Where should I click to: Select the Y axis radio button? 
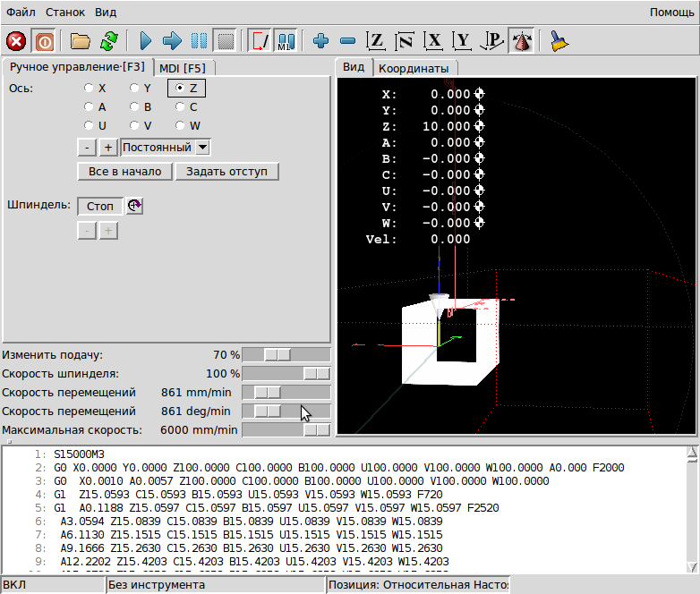134,89
